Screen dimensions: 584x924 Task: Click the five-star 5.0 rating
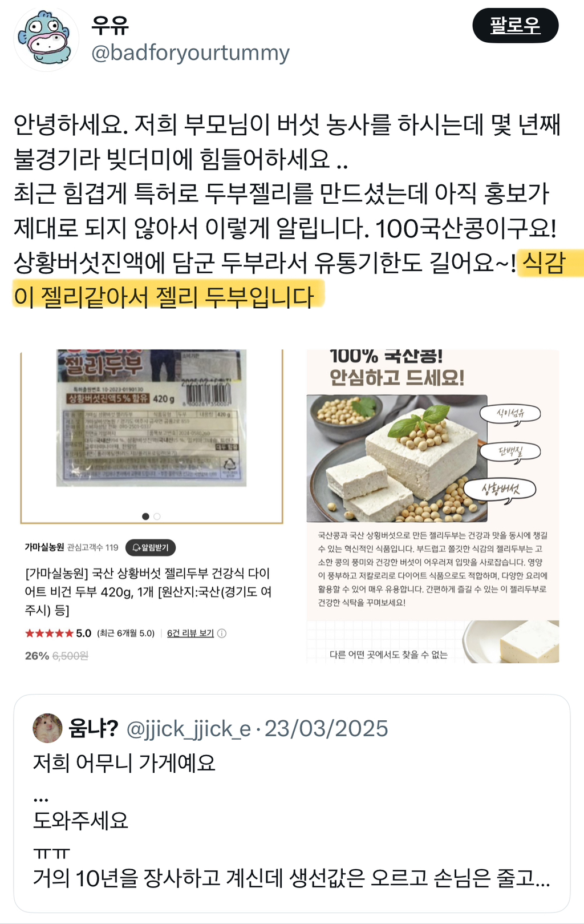[x=58, y=633]
